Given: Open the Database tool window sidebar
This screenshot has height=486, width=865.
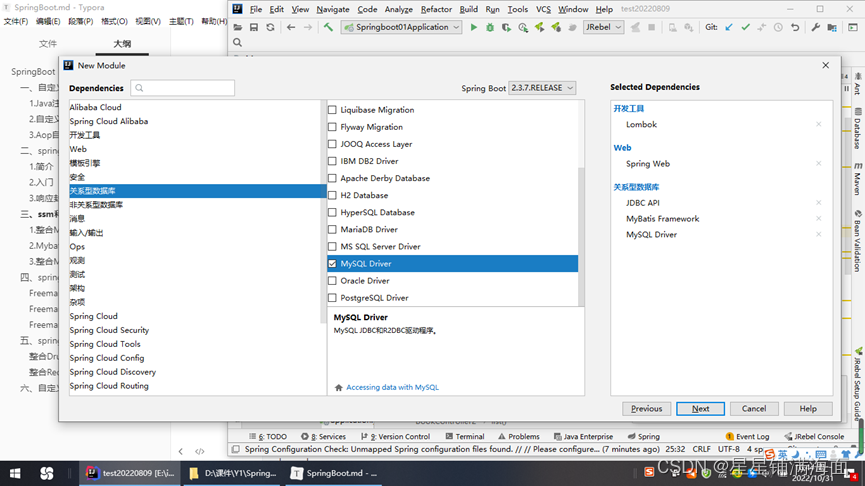Looking at the screenshot, I should click(857, 128).
